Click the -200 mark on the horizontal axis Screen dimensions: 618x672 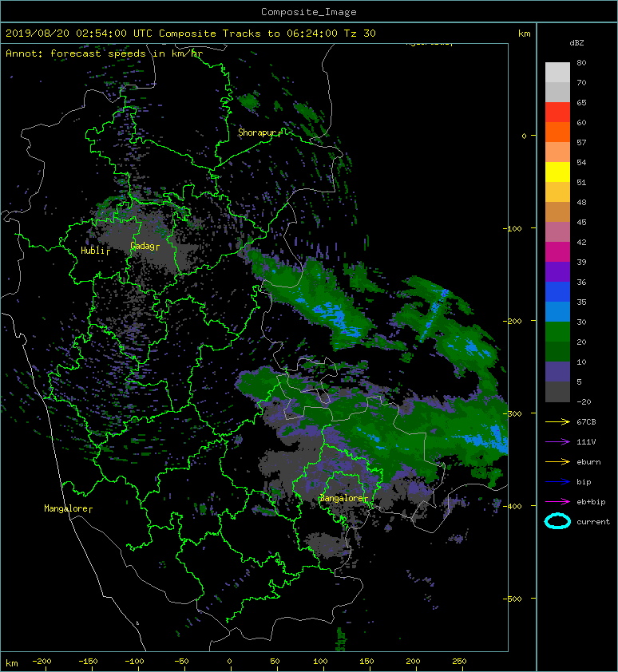42,662
